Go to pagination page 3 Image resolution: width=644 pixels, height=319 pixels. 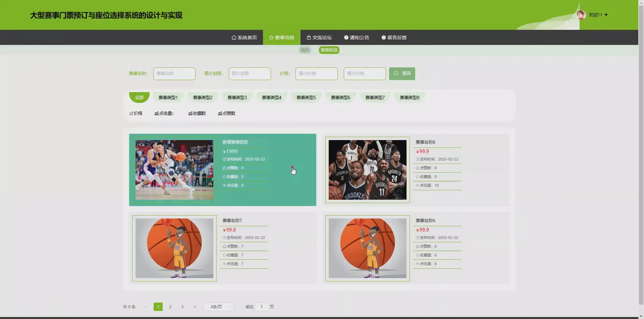click(182, 307)
